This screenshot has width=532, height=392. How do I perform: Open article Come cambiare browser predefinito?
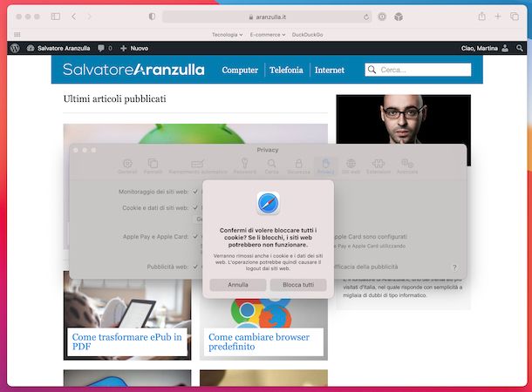pos(259,341)
